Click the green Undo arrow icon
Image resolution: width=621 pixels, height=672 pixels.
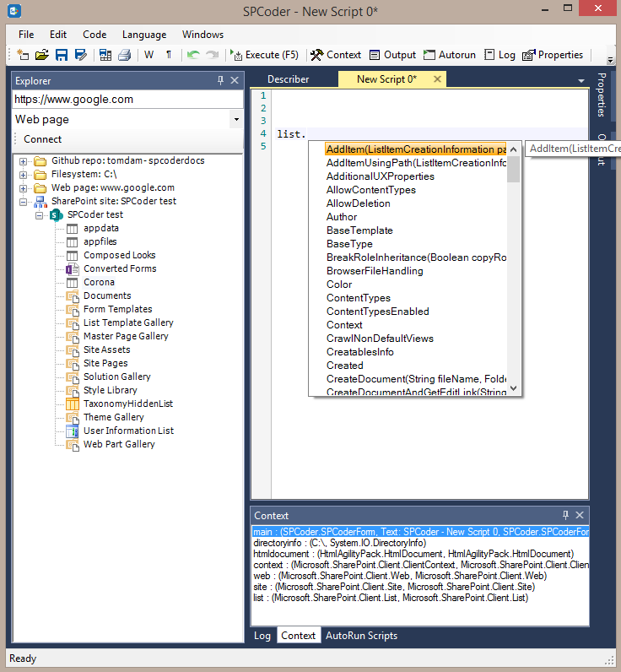(193, 55)
